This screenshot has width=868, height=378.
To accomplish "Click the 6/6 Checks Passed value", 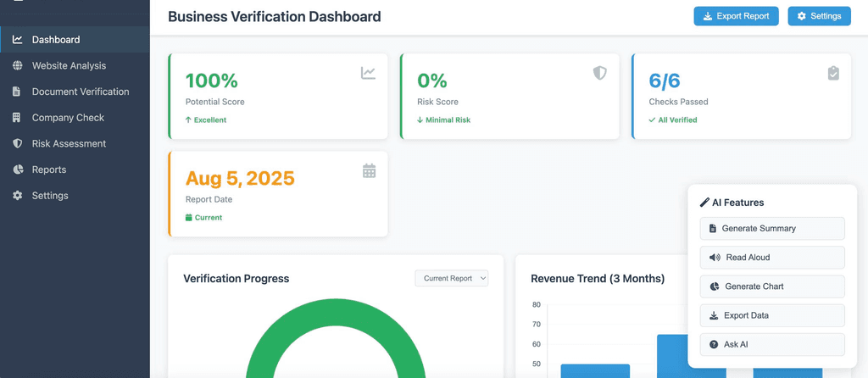I will coord(665,81).
